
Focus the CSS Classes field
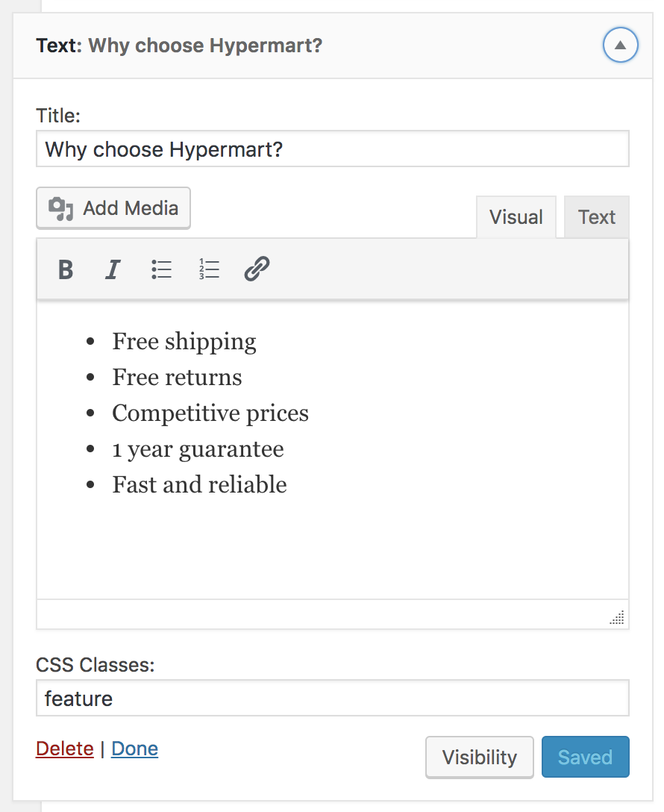pos(332,698)
